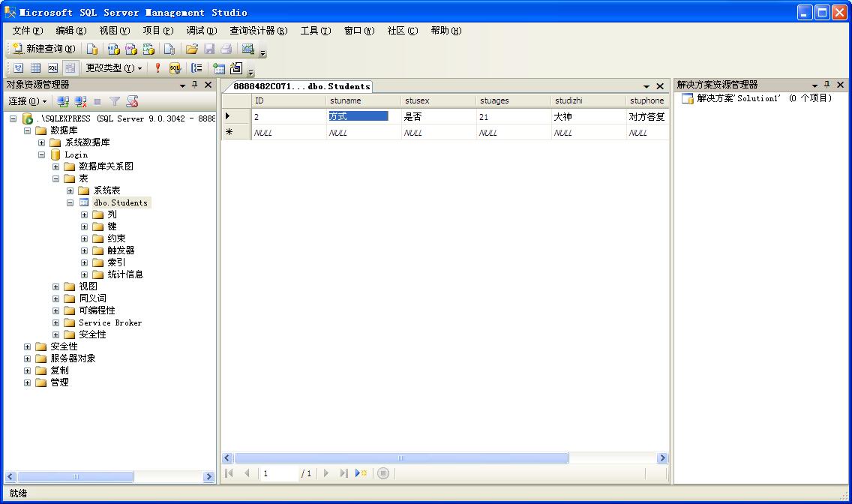Expand the 服务器对象 node
The height and width of the screenshot is (504, 852).
pyautogui.click(x=27, y=358)
